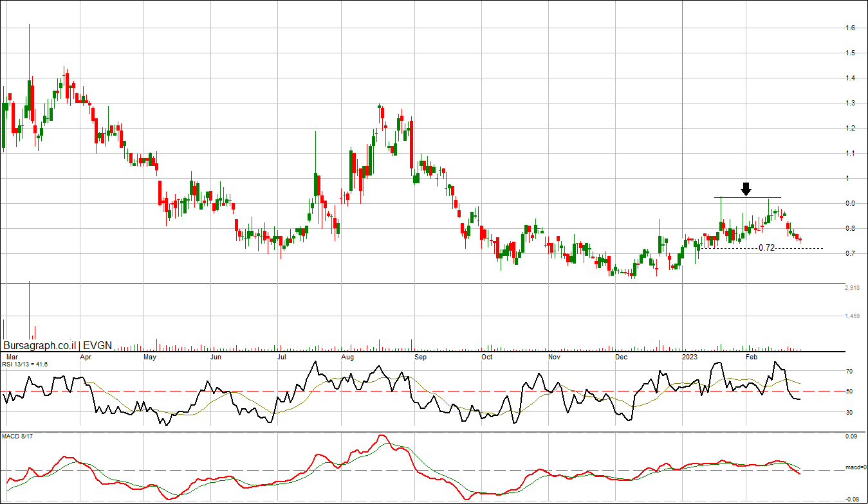Select the 0.09 MACD axis label
The width and height of the screenshot is (868, 504).
(x=851, y=437)
